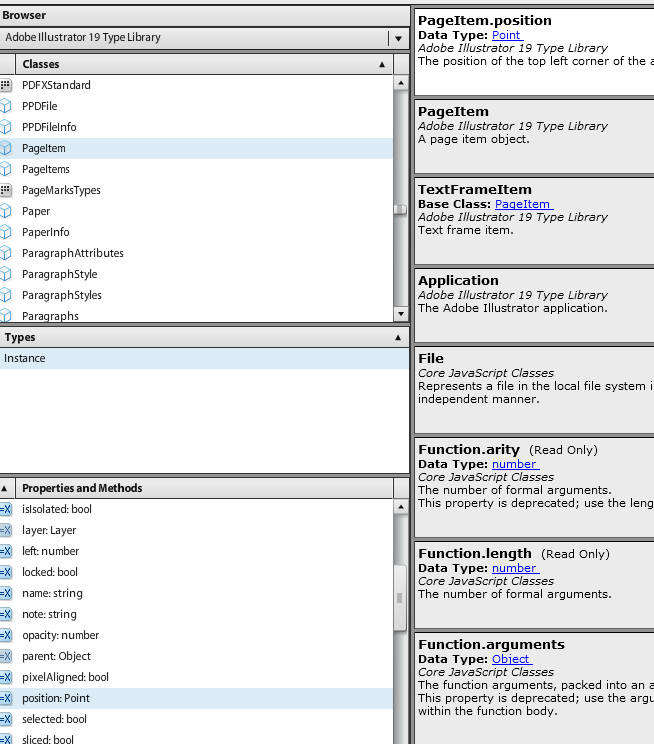Image resolution: width=654 pixels, height=744 pixels.
Task: Click the cube icon beside Paper
Action: tap(5, 211)
